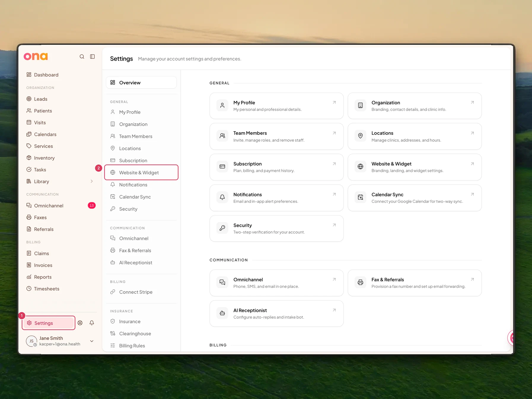Open arrow on the Calendar Sync card

(x=472, y=194)
